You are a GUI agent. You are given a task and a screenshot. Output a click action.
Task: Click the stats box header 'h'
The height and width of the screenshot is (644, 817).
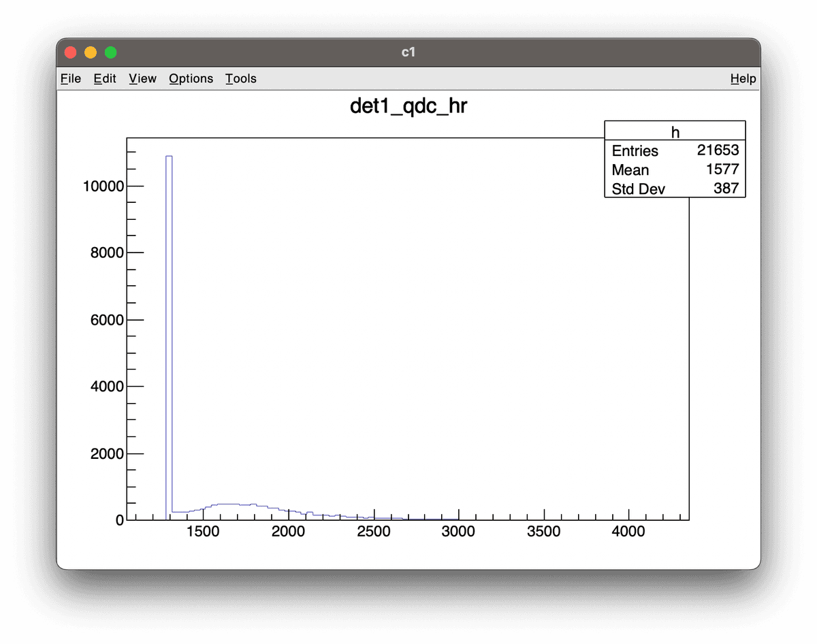675,133
